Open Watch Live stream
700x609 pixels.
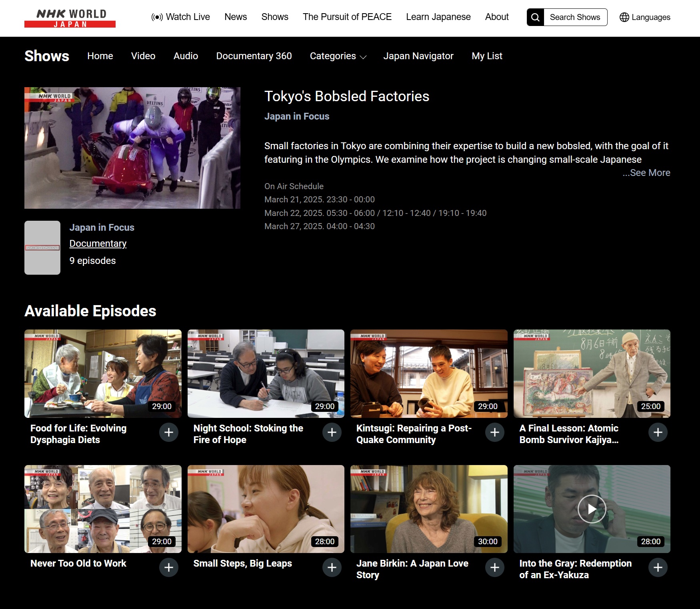click(180, 17)
